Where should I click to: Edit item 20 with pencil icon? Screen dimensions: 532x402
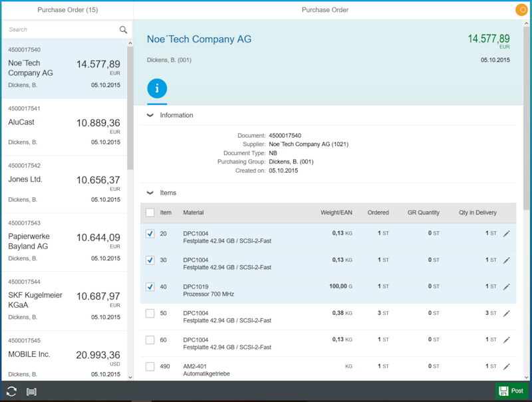tap(506, 233)
